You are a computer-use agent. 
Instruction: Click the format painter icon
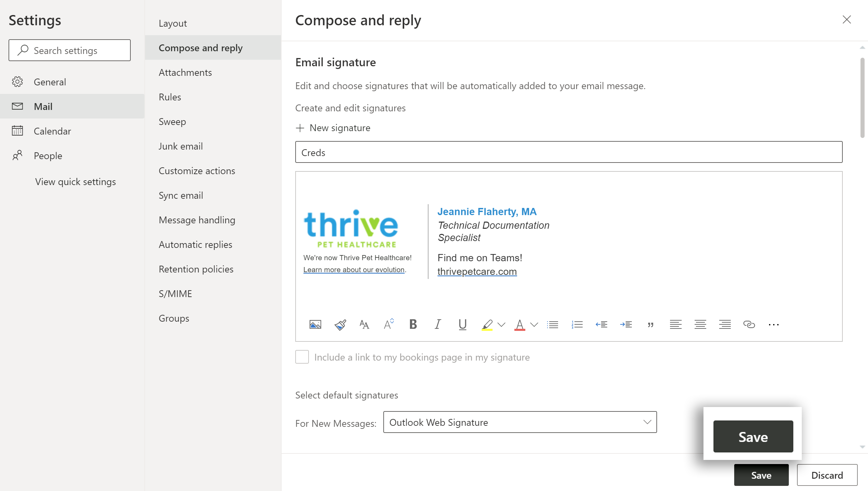click(x=340, y=324)
